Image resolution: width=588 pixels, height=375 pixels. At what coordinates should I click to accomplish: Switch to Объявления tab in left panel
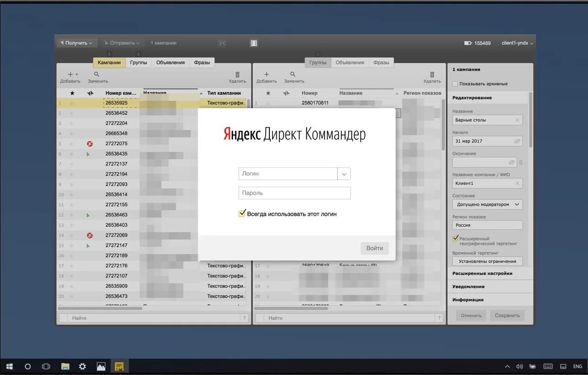pos(170,62)
